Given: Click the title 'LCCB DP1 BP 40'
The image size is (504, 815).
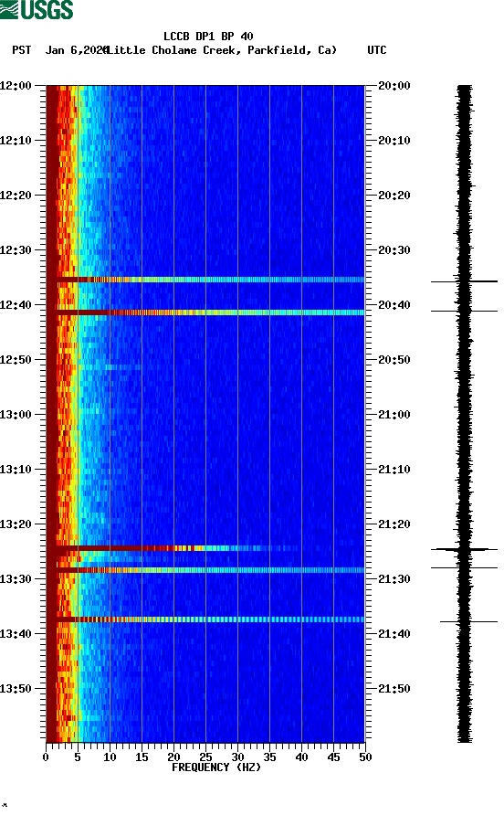Looking at the screenshot, I should tap(208, 37).
